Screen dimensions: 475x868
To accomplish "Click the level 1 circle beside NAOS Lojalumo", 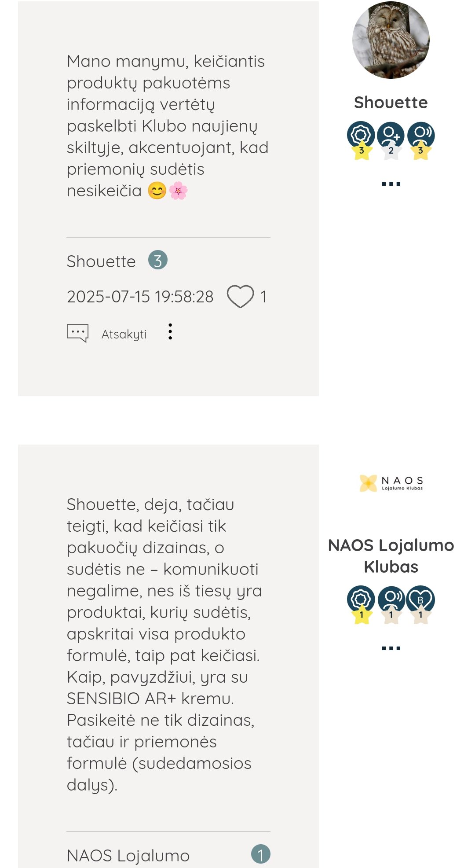I will pyautogui.click(x=261, y=854).
